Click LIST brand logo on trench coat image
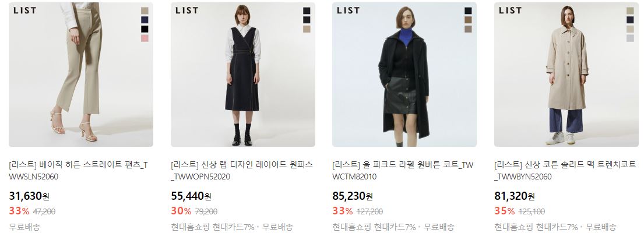The width and height of the screenshot is (644, 247). [x=510, y=10]
